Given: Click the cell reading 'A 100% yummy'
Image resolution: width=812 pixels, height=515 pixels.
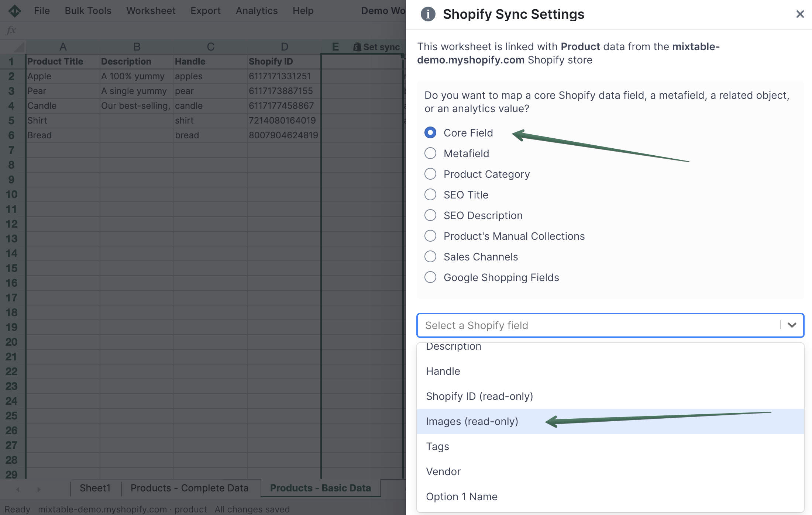Looking at the screenshot, I should point(137,76).
